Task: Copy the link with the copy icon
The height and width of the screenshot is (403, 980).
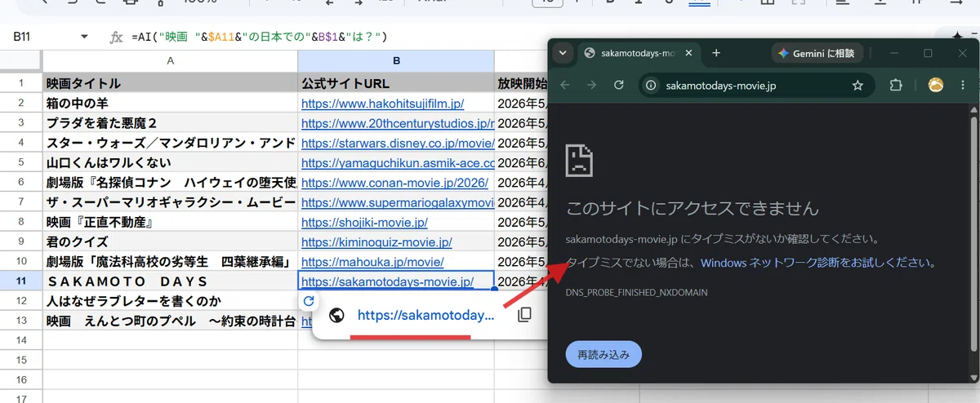Action: (x=526, y=315)
